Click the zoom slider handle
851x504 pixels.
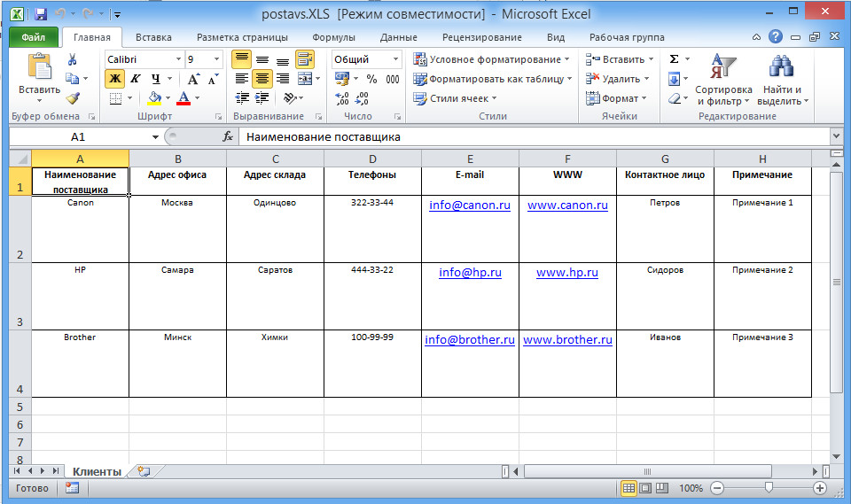click(768, 488)
